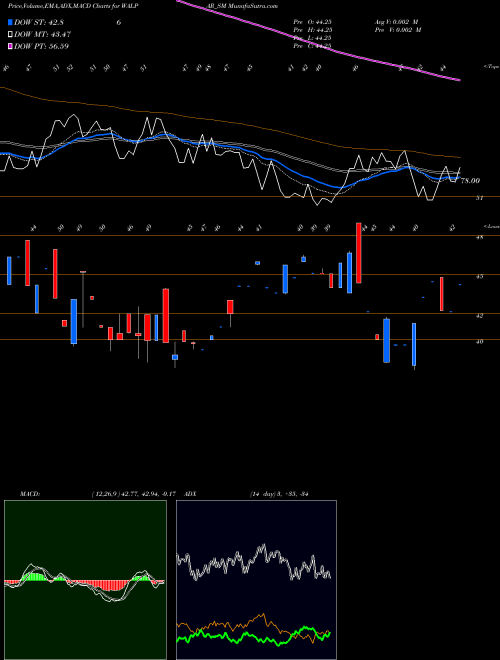Click the 42 price axis label
This screenshot has width=500, height=660.
pos(479,315)
